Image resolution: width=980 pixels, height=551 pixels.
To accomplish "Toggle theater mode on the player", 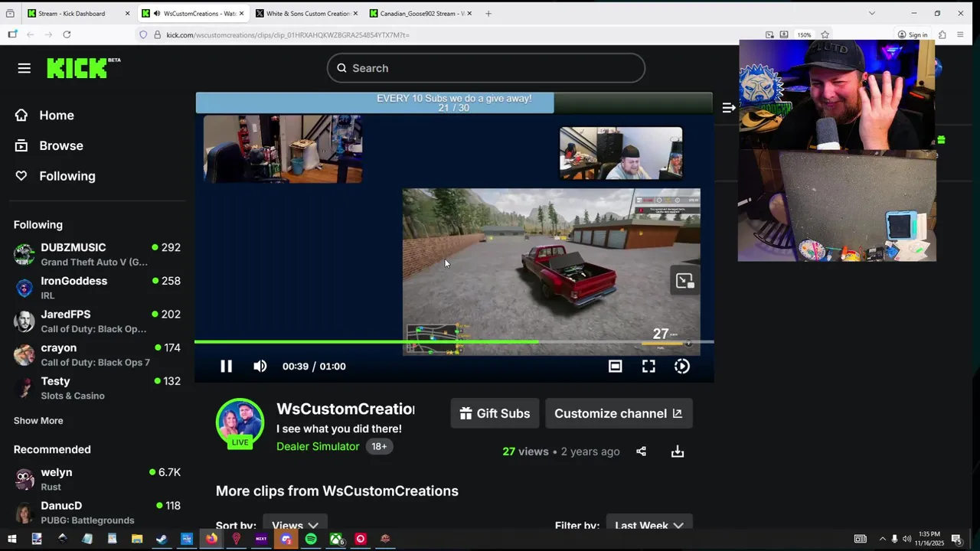I will (615, 367).
